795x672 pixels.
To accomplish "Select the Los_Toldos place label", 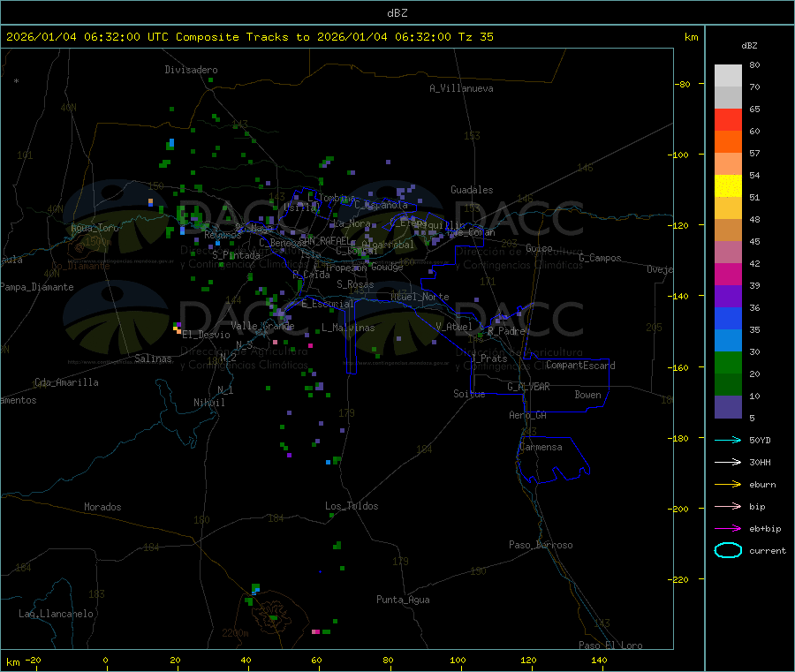I will [352, 506].
